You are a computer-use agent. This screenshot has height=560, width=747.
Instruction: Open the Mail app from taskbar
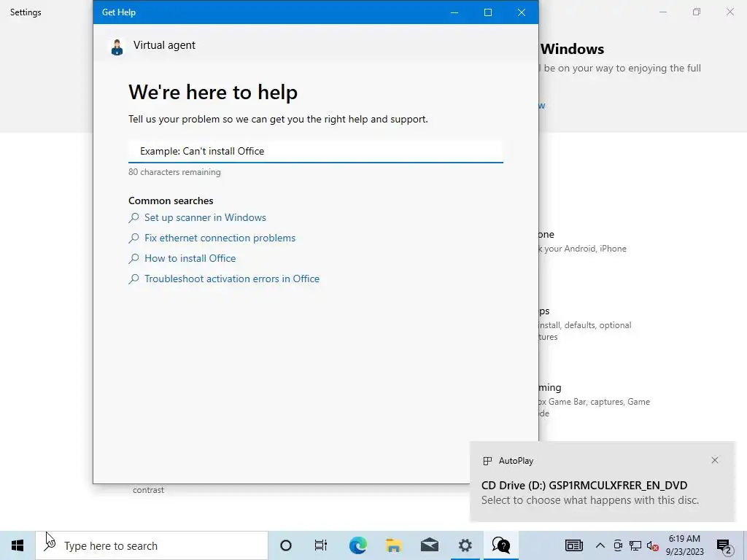429,545
